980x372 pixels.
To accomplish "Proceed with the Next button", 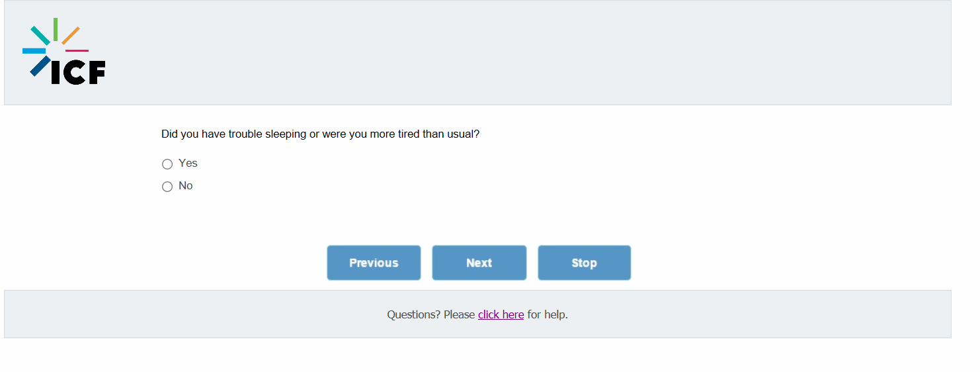I will coord(479,263).
